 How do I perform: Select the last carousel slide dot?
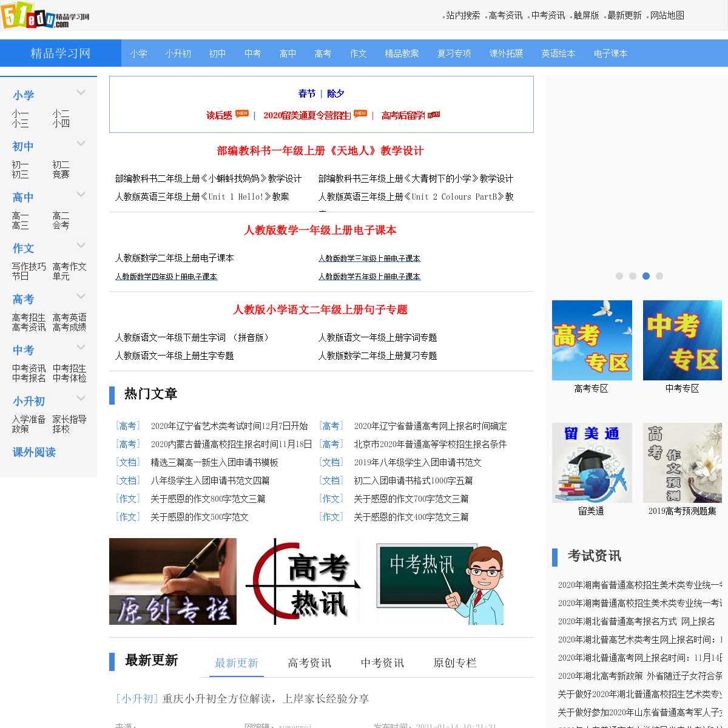click(659, 276)
